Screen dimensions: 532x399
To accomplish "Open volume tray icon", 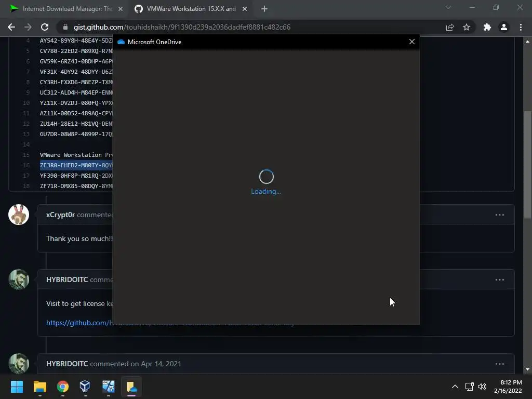I will (482, 387).
